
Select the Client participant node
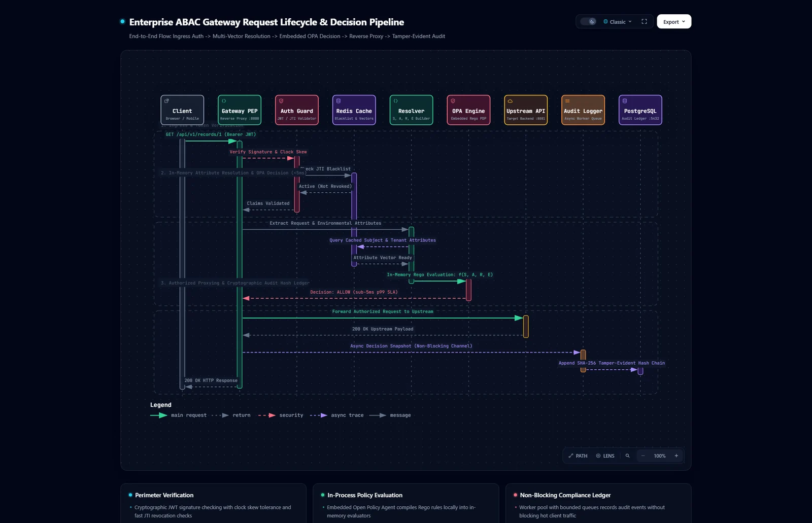click(182, 110)
